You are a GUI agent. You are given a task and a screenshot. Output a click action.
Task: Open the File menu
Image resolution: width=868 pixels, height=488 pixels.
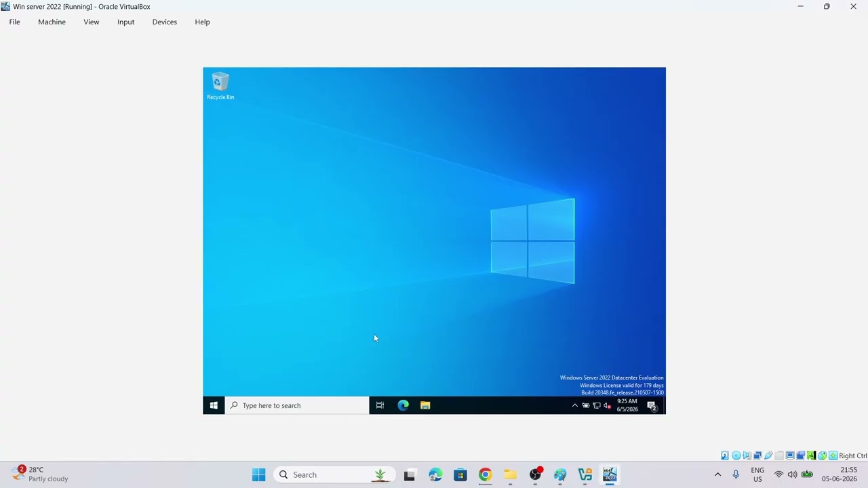[14, 22]
